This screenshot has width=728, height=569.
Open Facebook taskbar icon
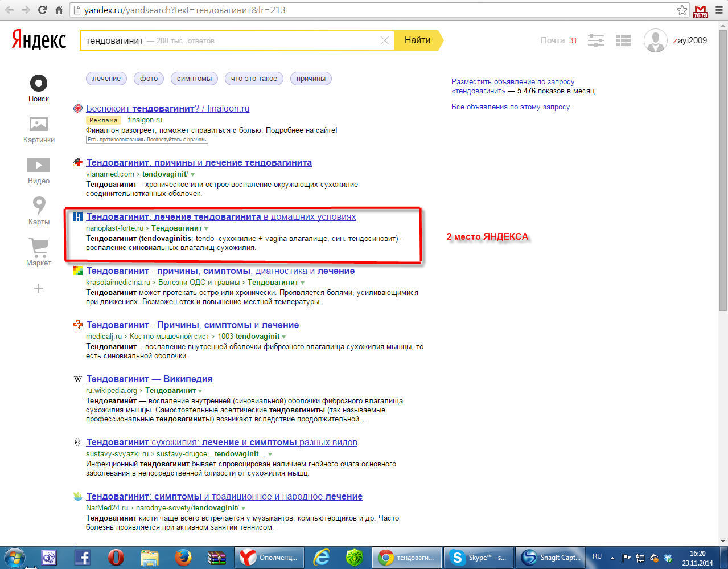(83, 558)
